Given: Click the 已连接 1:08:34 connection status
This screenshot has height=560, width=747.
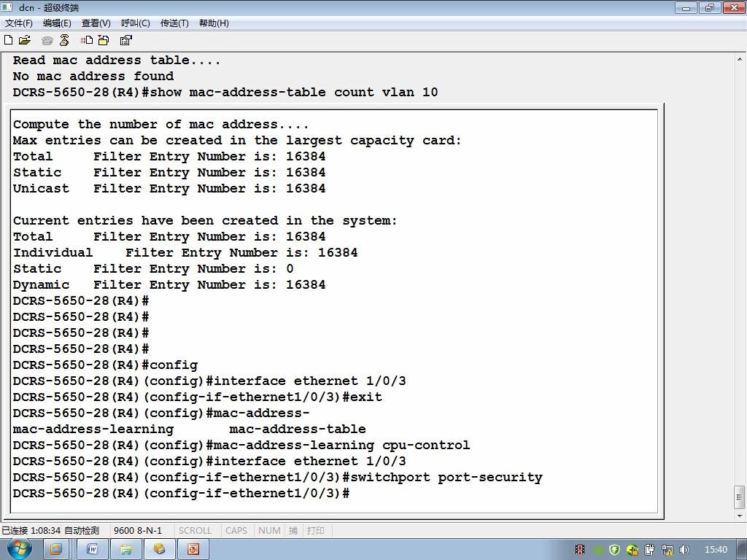Looking at the screenshot, I should (x=31, y=531).
